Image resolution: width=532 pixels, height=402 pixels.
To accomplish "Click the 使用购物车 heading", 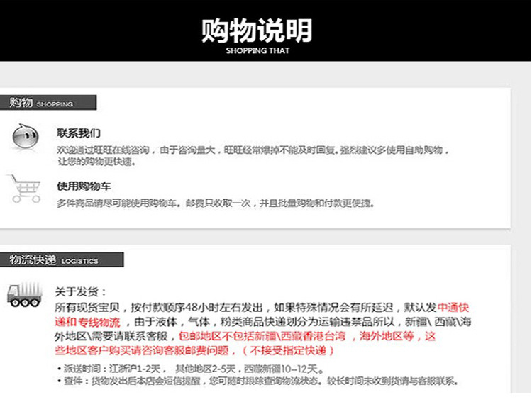I will coord(84,186).
